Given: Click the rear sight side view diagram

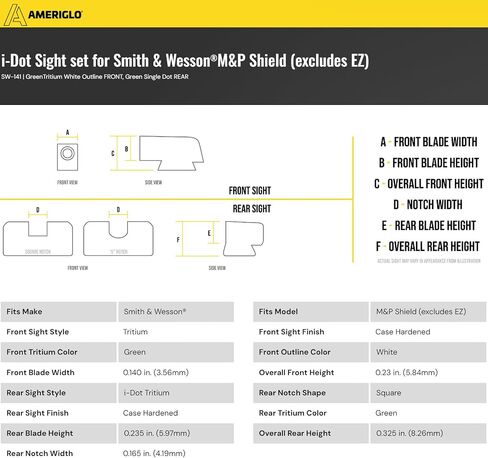Looking at the screenshot, I should click(x=243, y=239).
